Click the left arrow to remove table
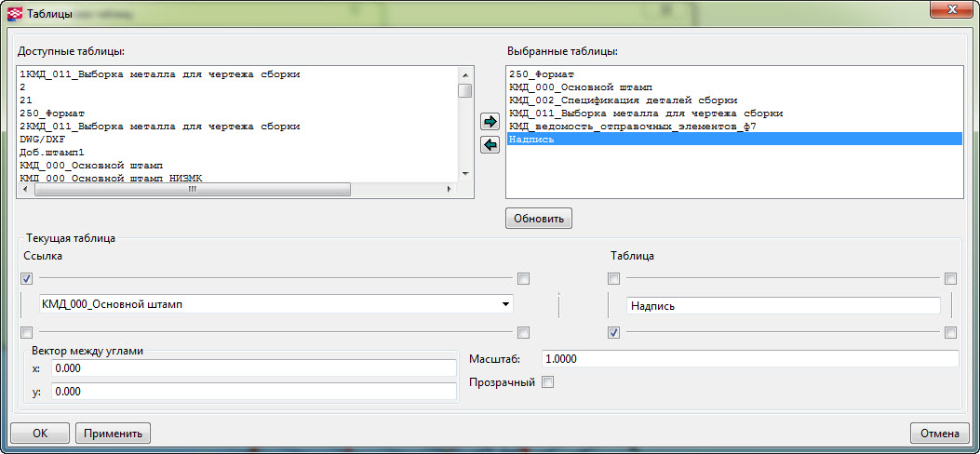The image size is (980, 454). pos(490,144)
